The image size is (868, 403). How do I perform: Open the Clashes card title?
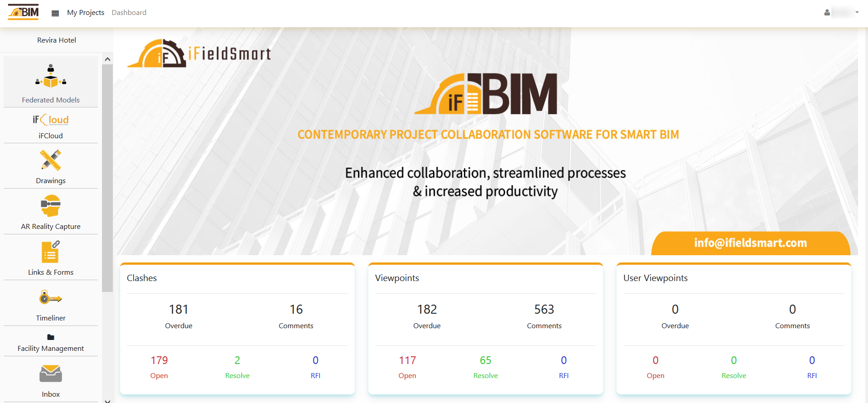[142, 278]
